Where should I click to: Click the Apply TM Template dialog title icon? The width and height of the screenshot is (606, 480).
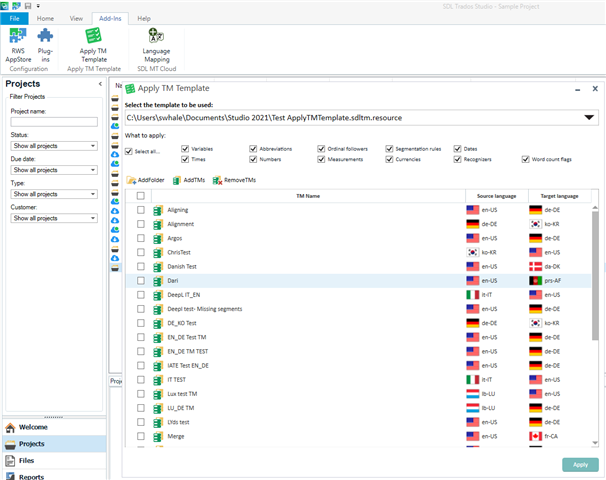130,89
